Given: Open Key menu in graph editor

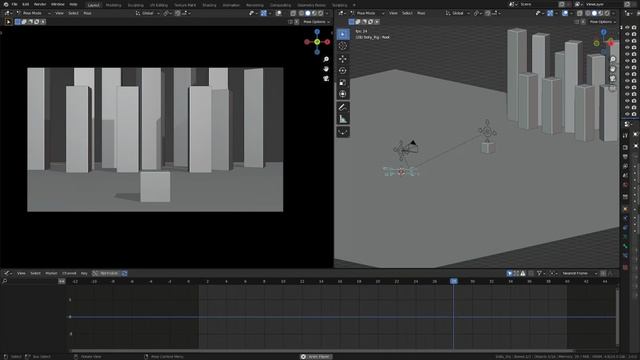Looking at the screenshot, I should (84, 273).
